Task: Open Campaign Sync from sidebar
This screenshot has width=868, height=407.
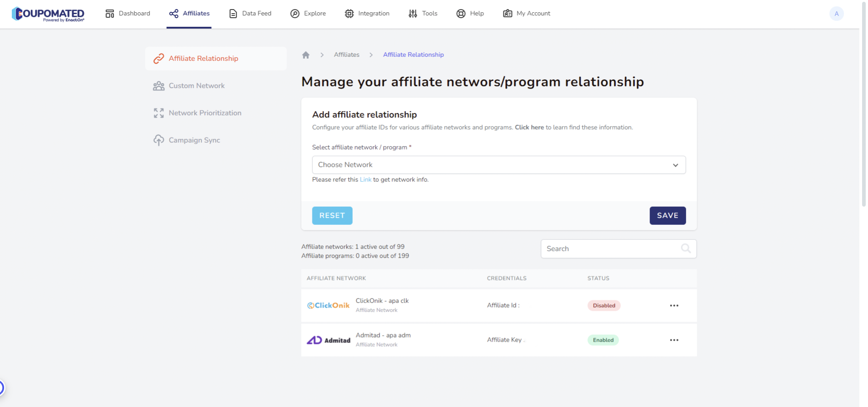Action: pos(194,140)
